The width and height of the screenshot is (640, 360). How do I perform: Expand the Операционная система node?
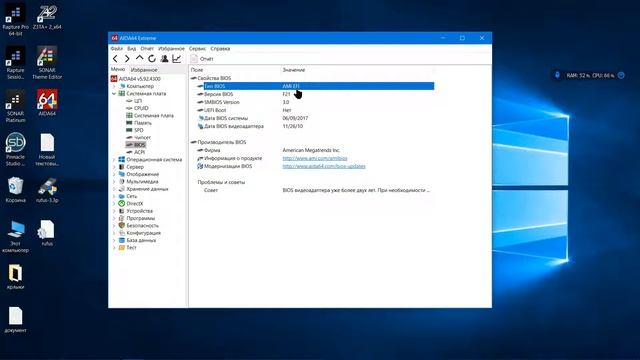[x=114, y=160]
